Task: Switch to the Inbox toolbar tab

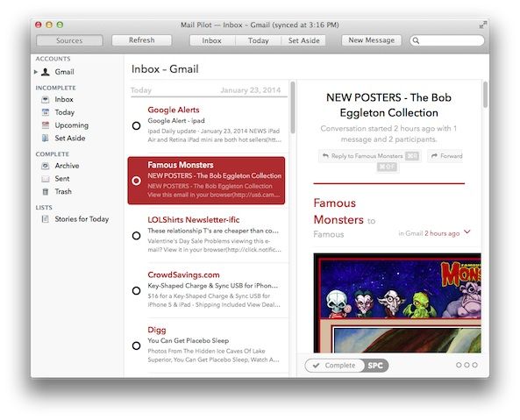Action: [212, 40]
